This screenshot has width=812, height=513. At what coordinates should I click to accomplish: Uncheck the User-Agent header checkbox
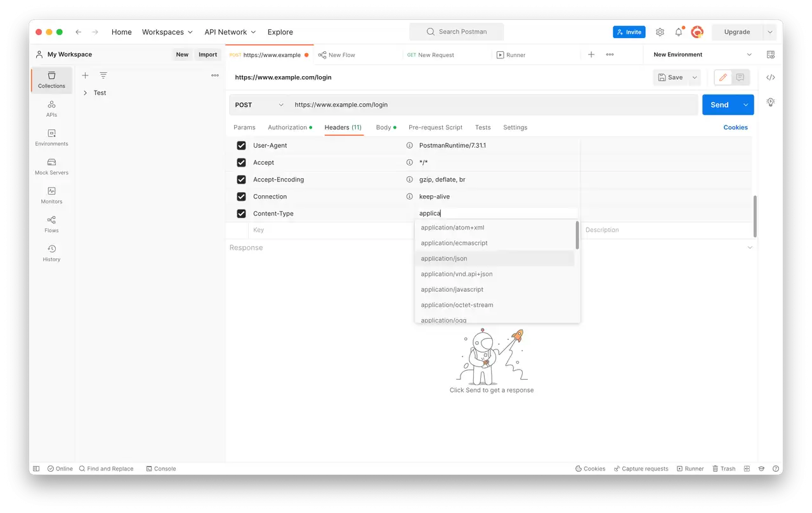241,145
